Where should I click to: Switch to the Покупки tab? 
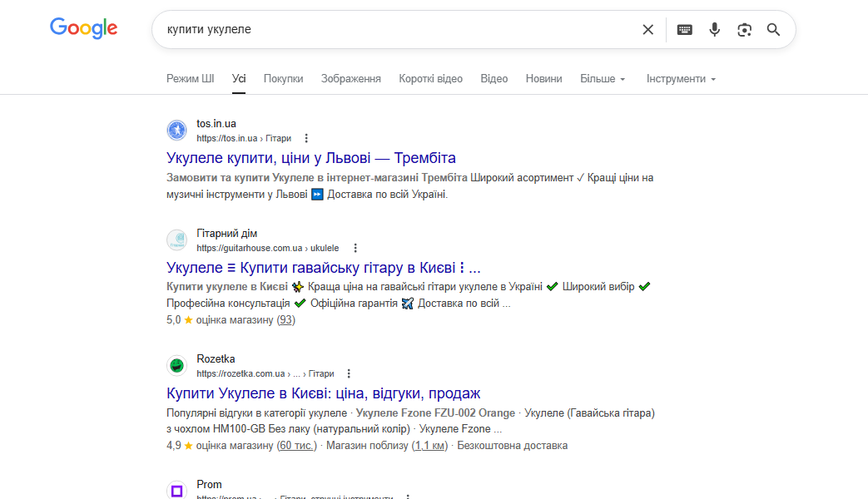point(283,79)
